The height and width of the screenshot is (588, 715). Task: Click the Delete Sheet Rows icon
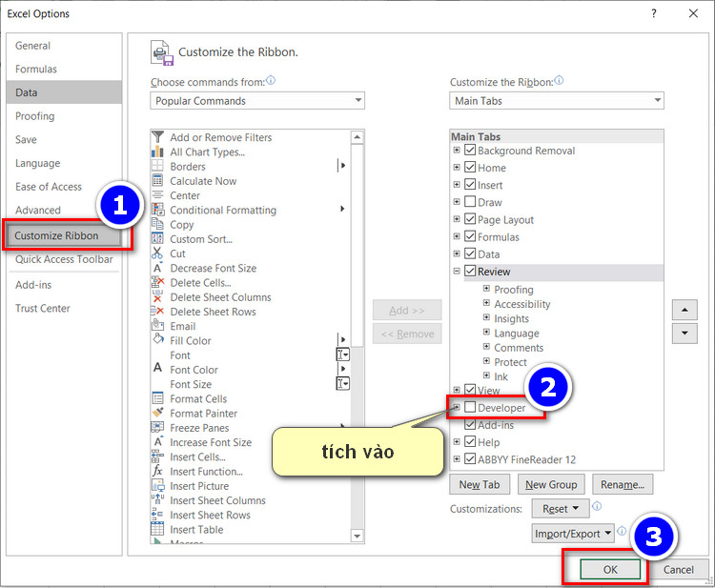[x=158, y=312]
